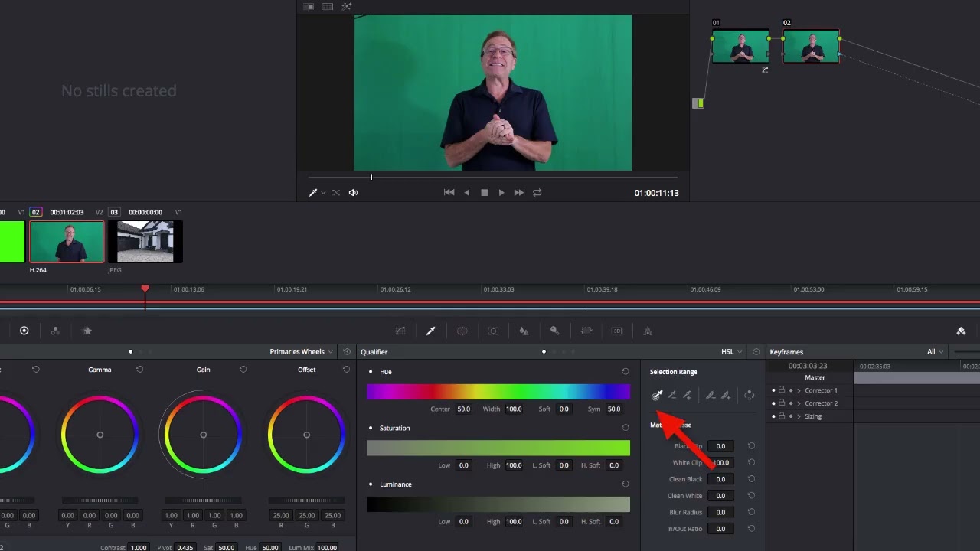Open the Sizing palette icon
Image resolution: width=980 pixels, height=551 pixels.
586,331
